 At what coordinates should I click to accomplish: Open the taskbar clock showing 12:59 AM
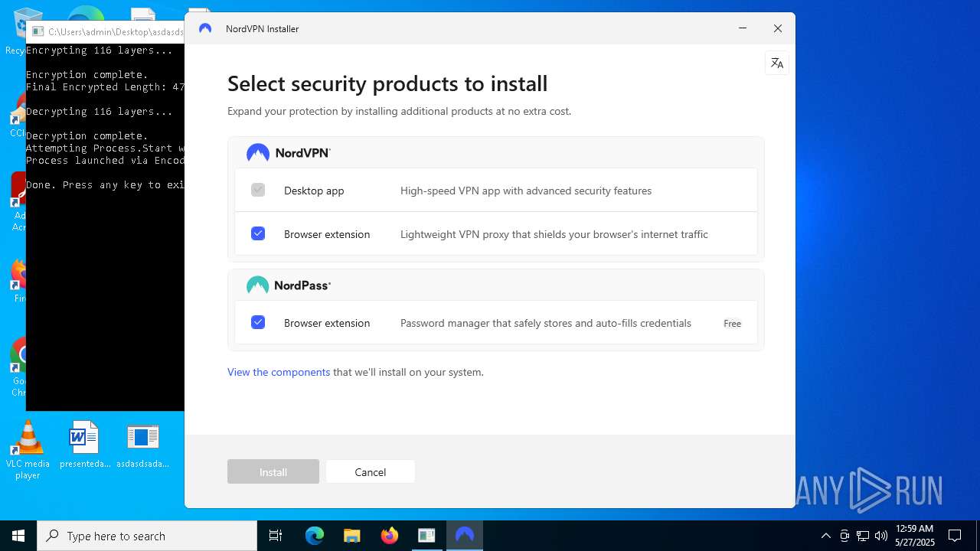pyautogui.click(x=915, y=536)
